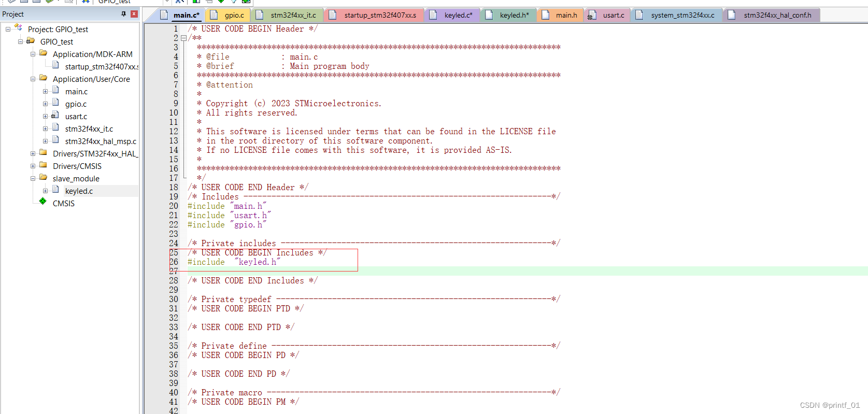Click the All rights reserved comment line
868x414 pixels.
pos(247,113)
